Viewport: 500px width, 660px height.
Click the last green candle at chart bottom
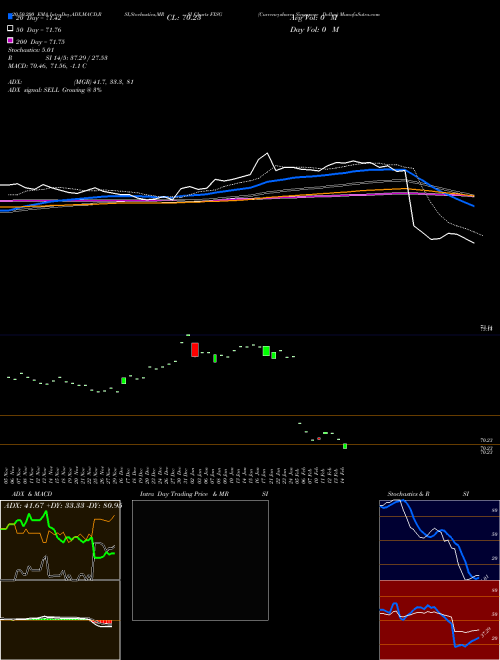(x=345, y=446)
